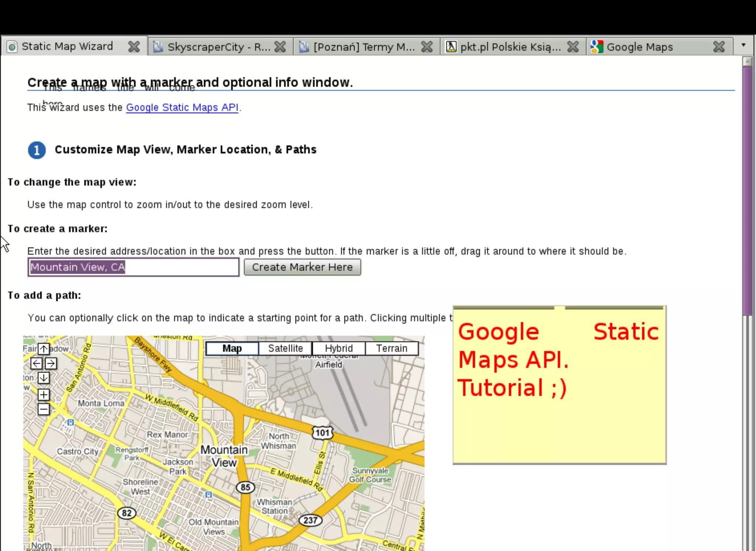Zoom out using the map minus button
Image resolution: width=756 pixels, height=551 pixels.
[x=44, y=409]
